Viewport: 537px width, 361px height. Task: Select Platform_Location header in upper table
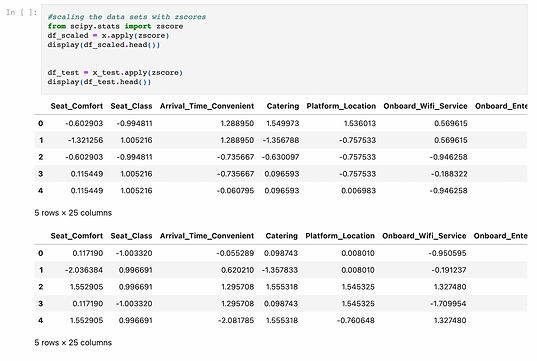341,106
